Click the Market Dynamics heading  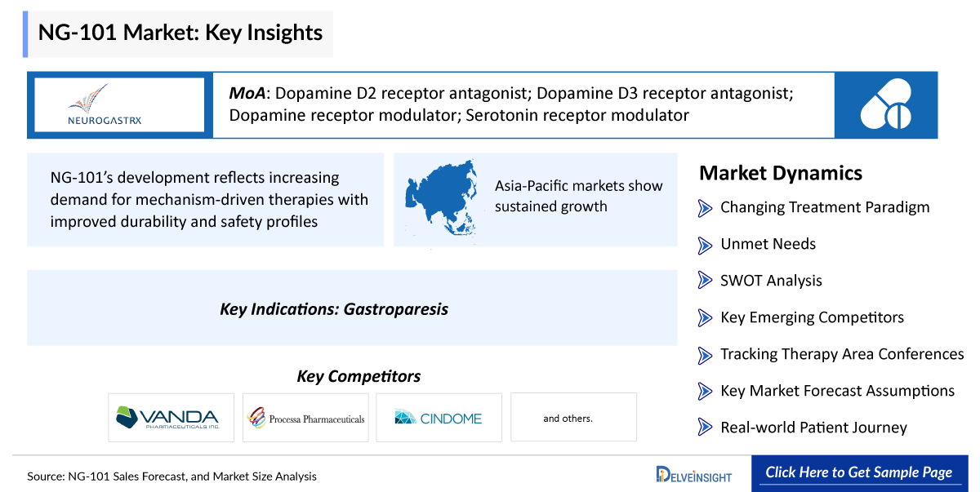pos(780,173)
